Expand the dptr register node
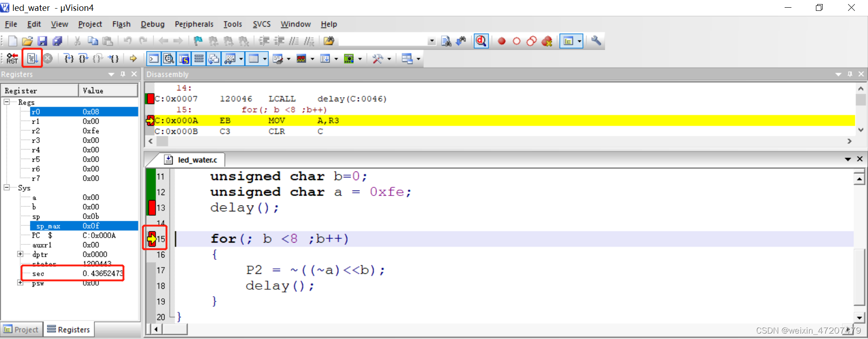This screenshot has width=868, height=339. (20, 254)
